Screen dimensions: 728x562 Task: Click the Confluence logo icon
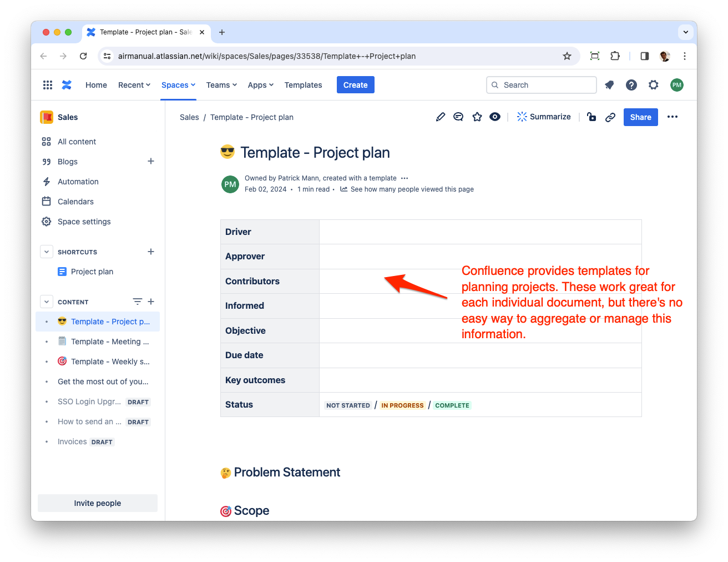coord(67,85)
